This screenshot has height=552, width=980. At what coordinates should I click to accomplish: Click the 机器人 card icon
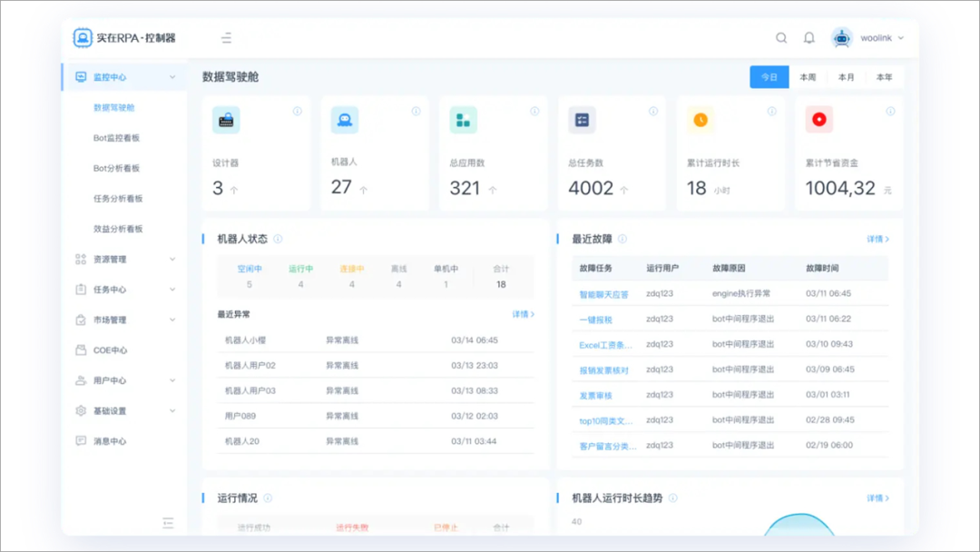click(345, 120)
